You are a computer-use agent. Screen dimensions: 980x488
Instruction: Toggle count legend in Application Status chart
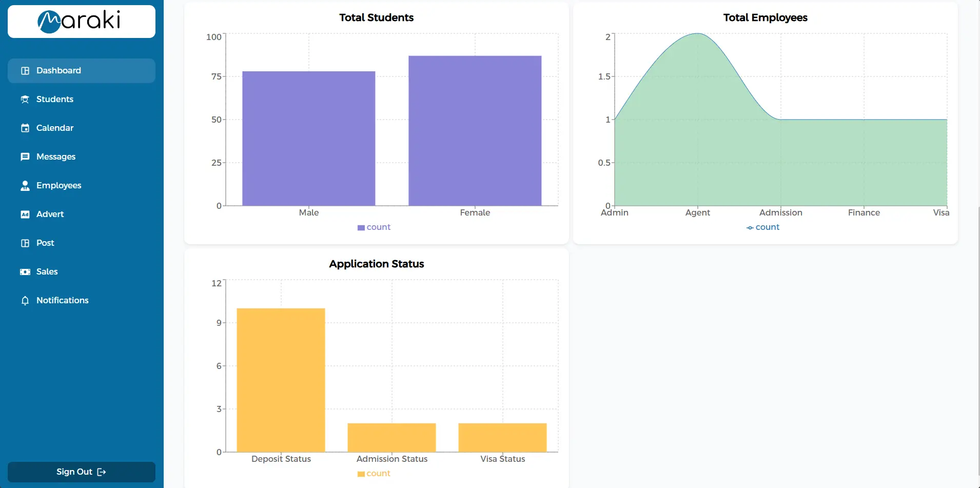[x=374, y=474]
